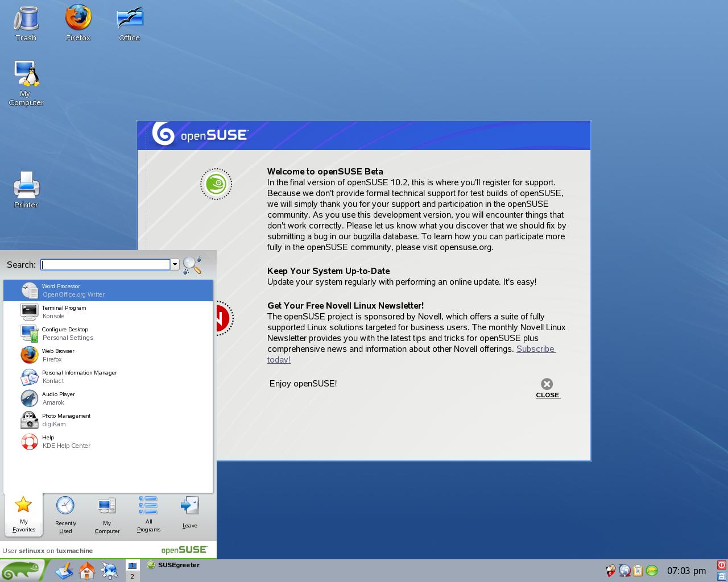Click the 'Keep Your System Up-to-Date' heading

329,271
